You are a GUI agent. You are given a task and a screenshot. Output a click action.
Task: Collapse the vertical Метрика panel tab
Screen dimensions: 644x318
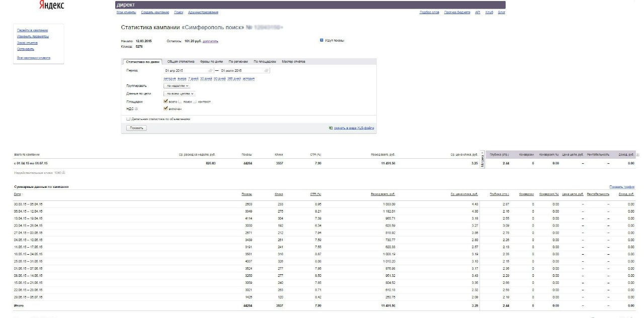tap(482, 160)
